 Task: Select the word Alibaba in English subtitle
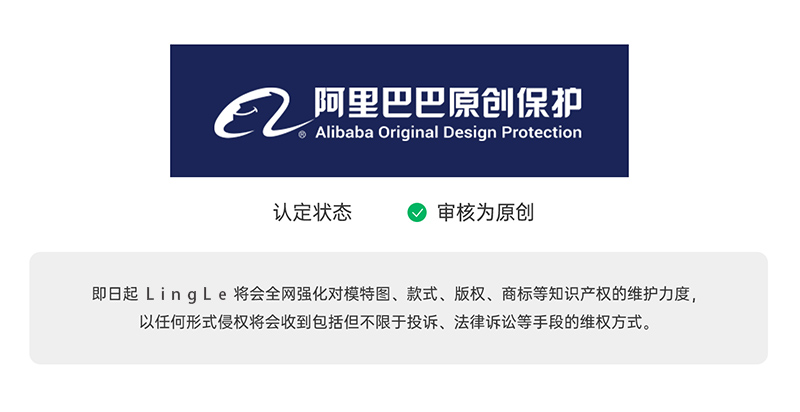346,132
